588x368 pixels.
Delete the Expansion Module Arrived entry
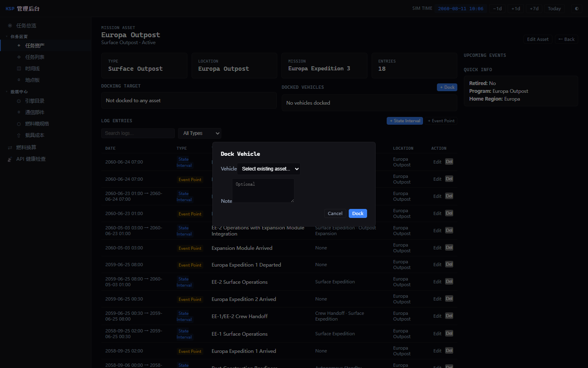tap(449, 247)
